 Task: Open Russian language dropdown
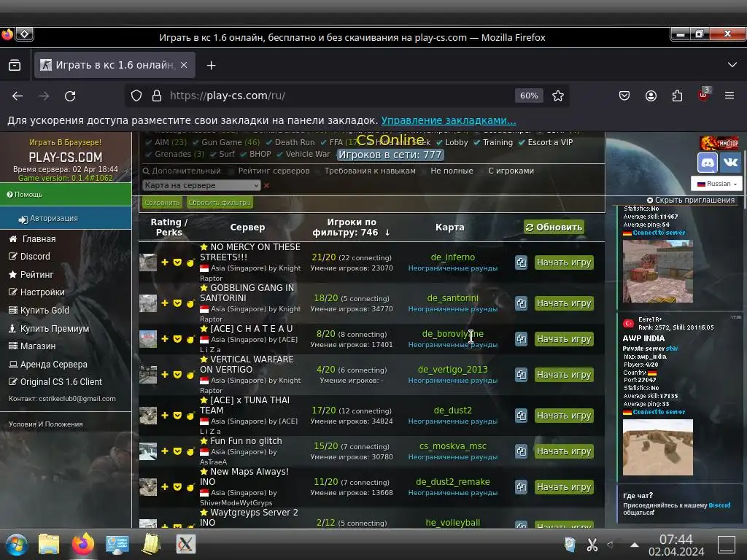click(716, 184)
